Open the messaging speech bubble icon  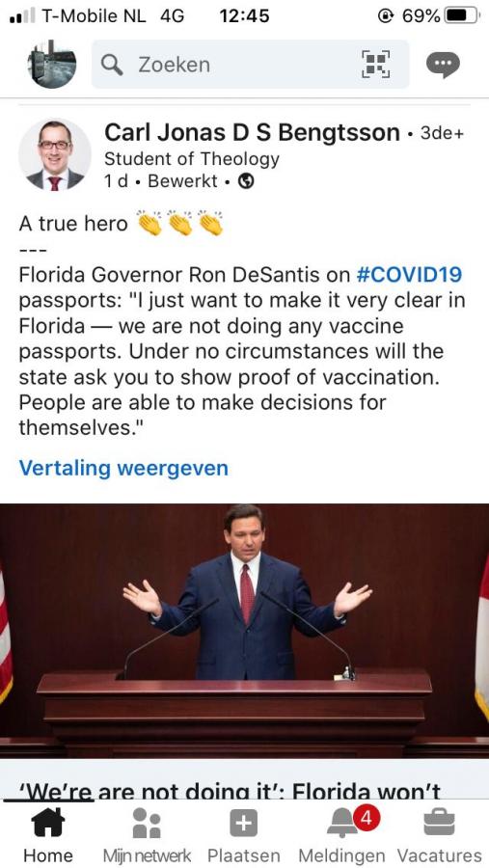pos(443,65)
